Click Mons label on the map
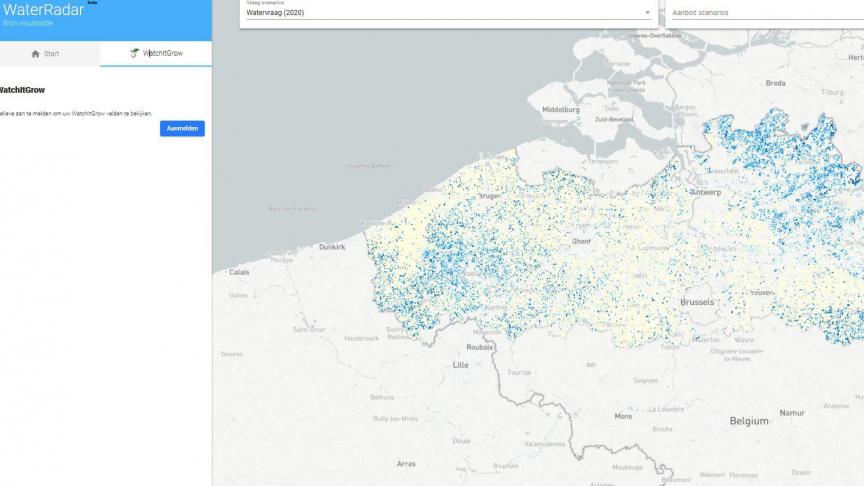This screenshot has height=486, width=864. point(623,416)
